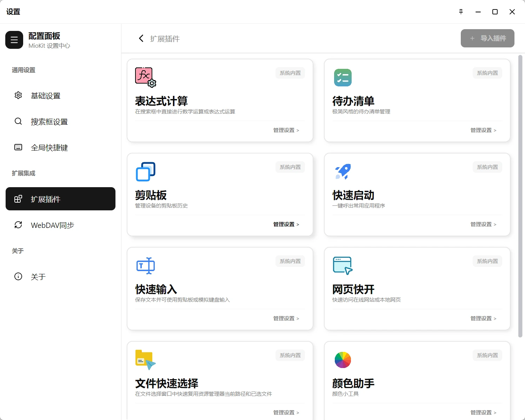Viewport: 525px width, 420px height.
Task: Click the 待办清单 checklist icon
Action: click(x=343, y=78)
